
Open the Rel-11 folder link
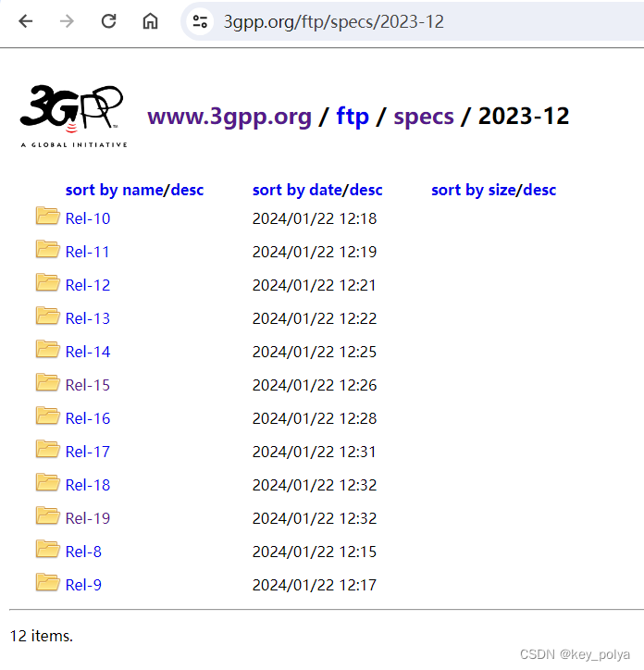click(88, 252)
